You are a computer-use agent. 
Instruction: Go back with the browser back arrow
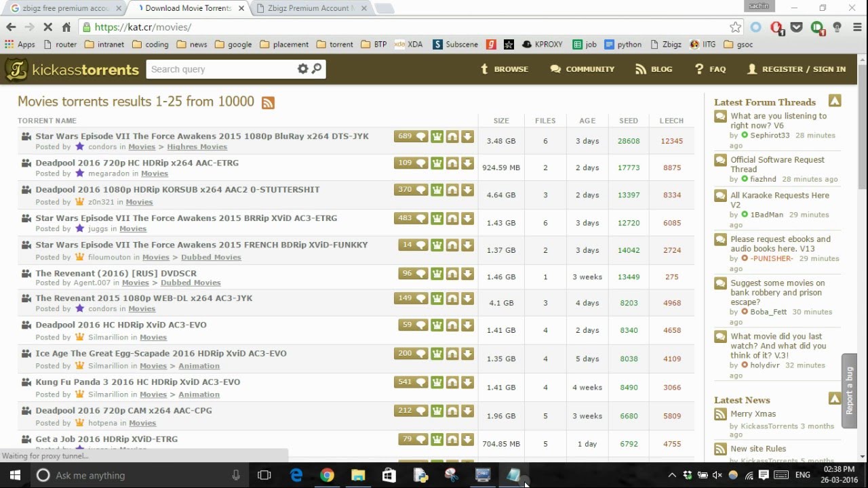(x=11, y=27)
